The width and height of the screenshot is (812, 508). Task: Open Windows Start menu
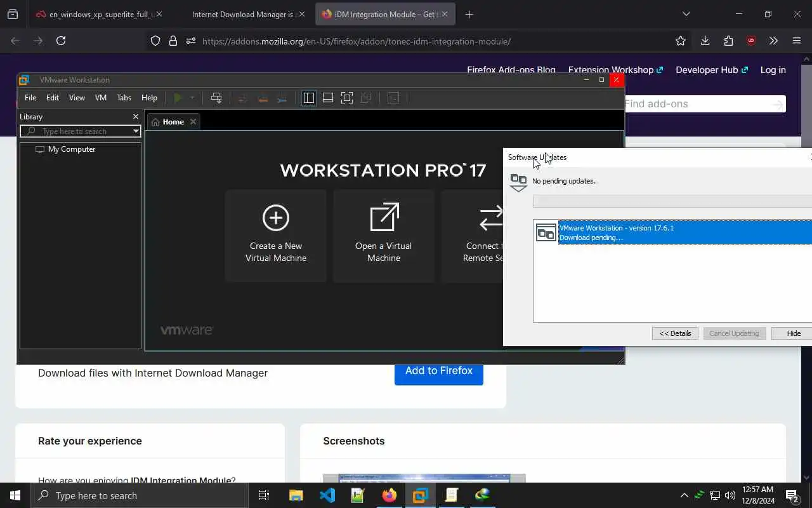(15, 495)
